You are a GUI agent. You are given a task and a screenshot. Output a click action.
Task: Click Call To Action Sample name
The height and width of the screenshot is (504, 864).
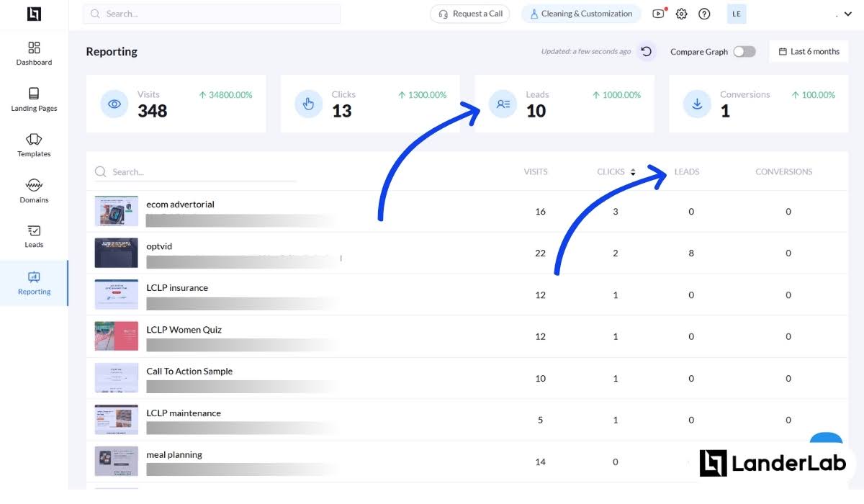click(189, 372)
